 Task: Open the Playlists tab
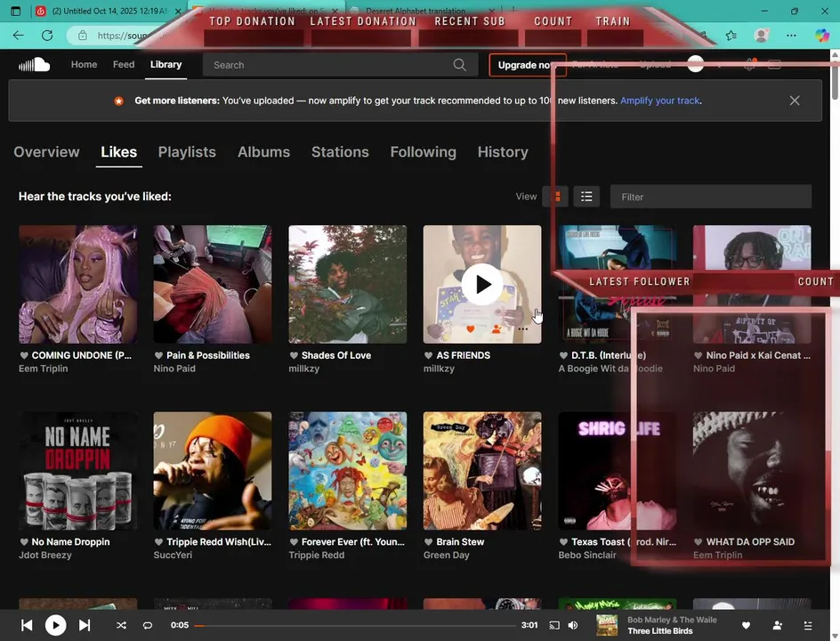[187, 152]
